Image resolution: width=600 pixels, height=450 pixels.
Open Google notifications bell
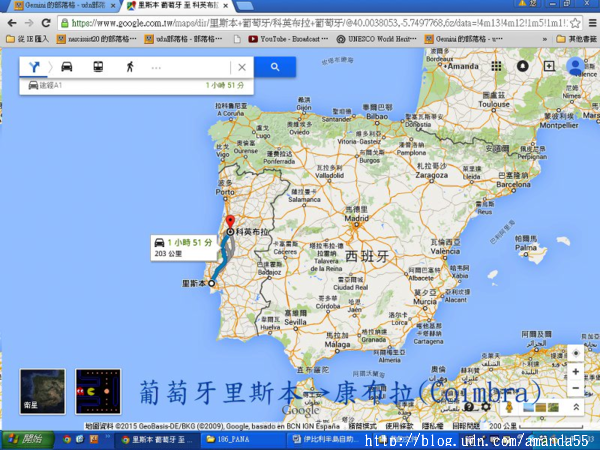pos(523,66)
